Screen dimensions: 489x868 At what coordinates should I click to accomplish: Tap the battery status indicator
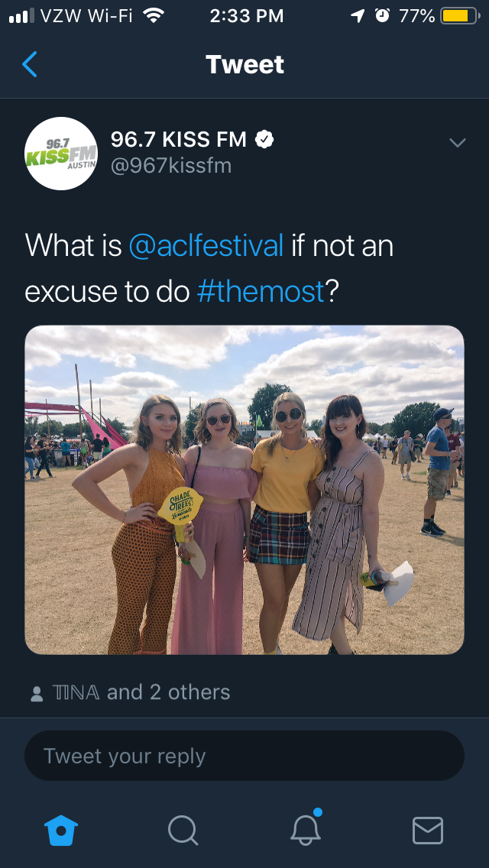coord(460,15)
